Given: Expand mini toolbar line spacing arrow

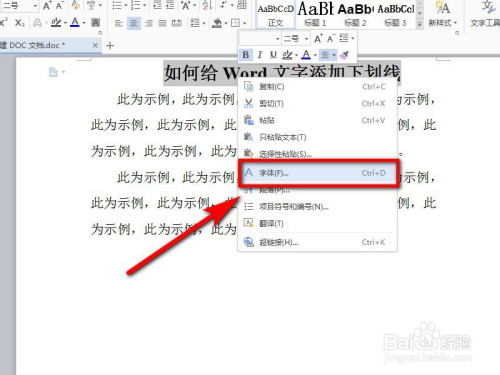Looking at the screenshot, I should (x=353, y=38).
